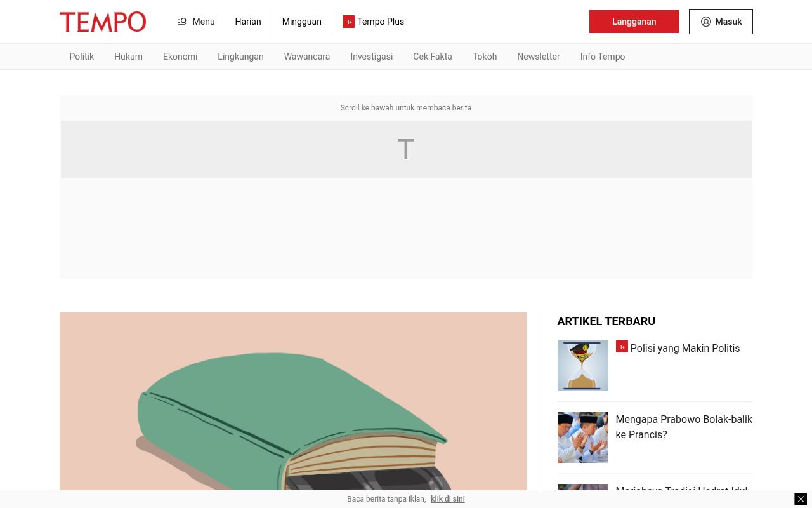Go to the Info Tempo section
This screenshot has height=508, width=812.
tap(603, 57)
